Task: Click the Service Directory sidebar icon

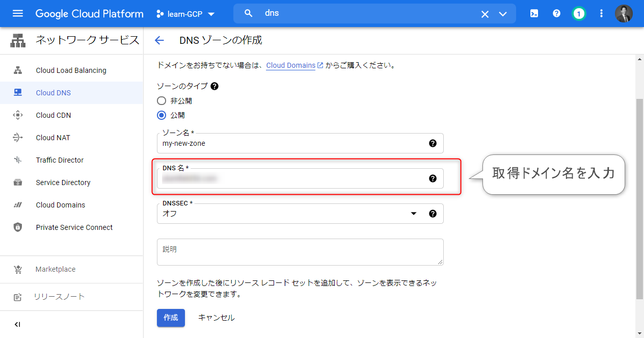Action: tap(18, 183)
